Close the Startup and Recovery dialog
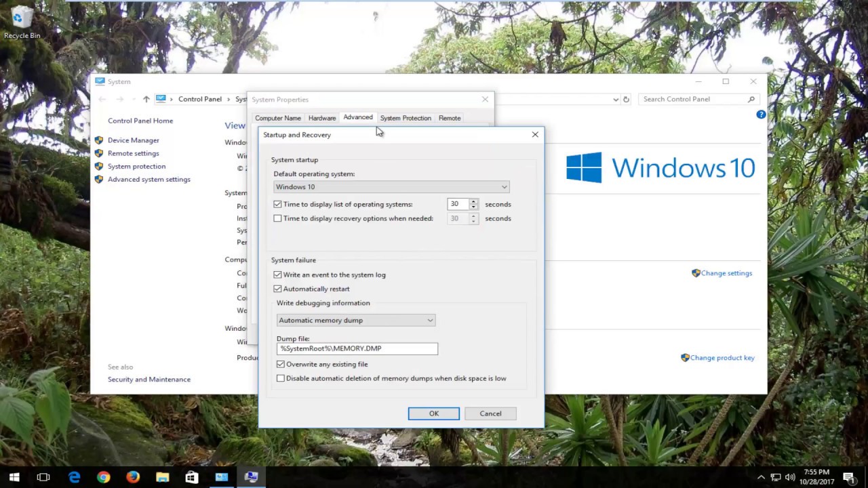868x488 pixels. tap(535, 135)
